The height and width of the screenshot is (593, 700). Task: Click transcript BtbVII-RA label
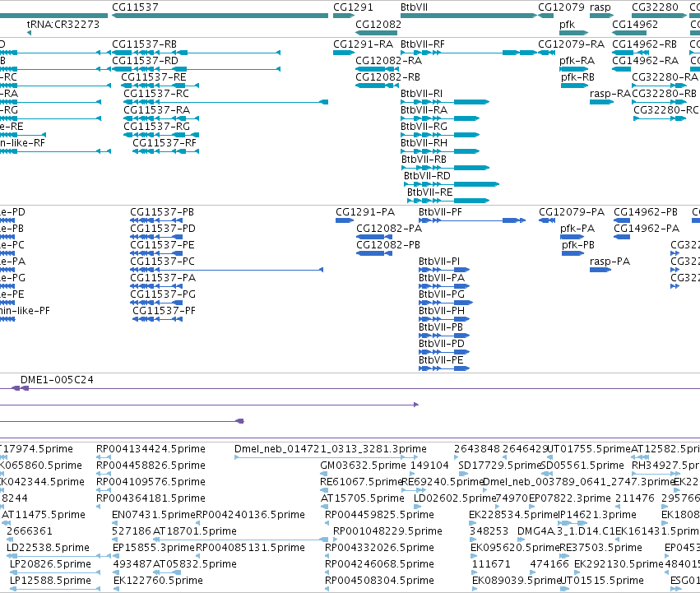click(424, 110)
